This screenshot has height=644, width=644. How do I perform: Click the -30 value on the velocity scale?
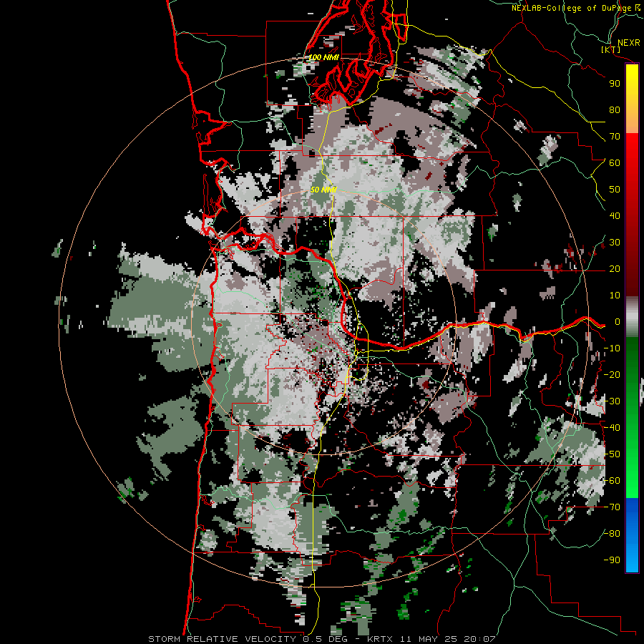[x=612, y=401]
